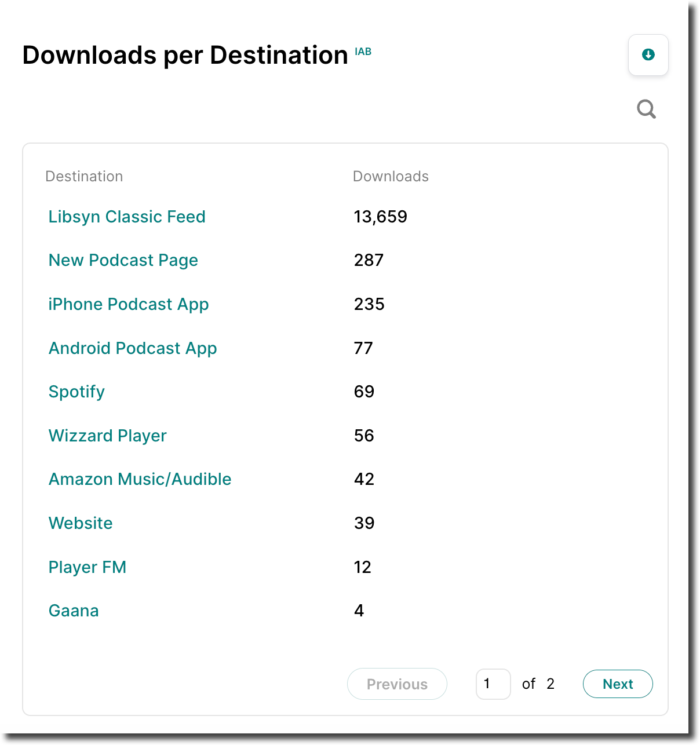Viewport: 700px width, 745px height.
Task: Go to the next page of results
Action: click(618, 684)
